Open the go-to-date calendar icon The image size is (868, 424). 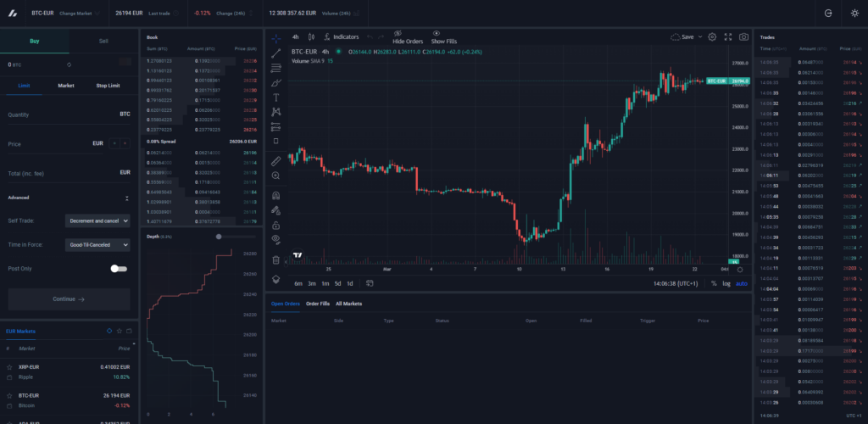click(370, 283)
